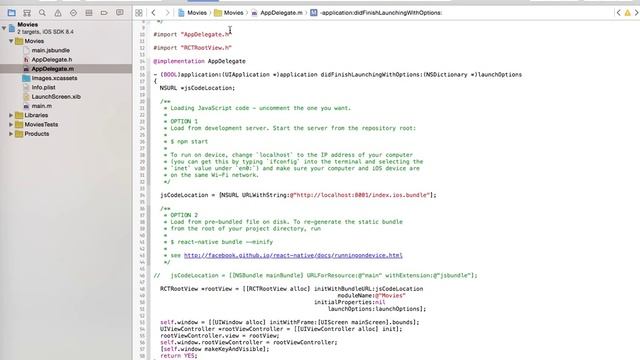640x360 pixels.
Task: Click the warning triangle in jump bar
Action: pyautogui.click(x=627, y=13)
